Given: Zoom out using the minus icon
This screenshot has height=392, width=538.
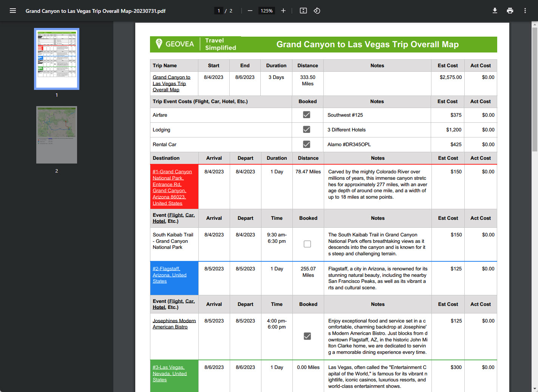Looking at the screenshot, I should [x=250, y=11].
